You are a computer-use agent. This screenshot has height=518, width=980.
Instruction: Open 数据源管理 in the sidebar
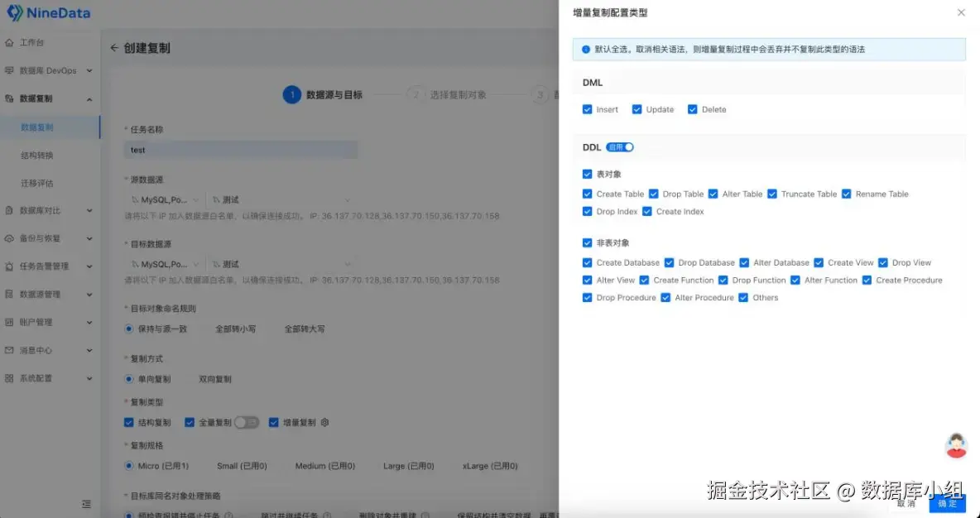point(40,294)
